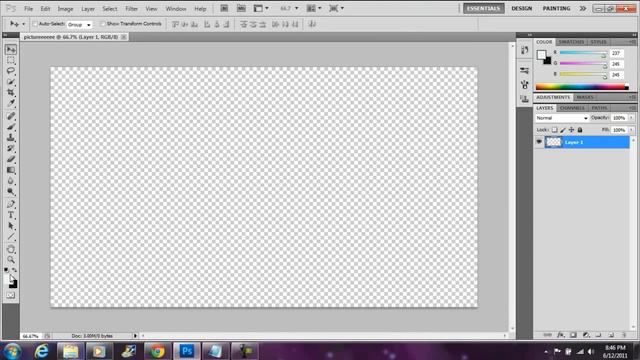Image resolution: width=640 pixels, height=360 pixels.
Task: Open the Brush panel icon in the dock
Action: 524,84
